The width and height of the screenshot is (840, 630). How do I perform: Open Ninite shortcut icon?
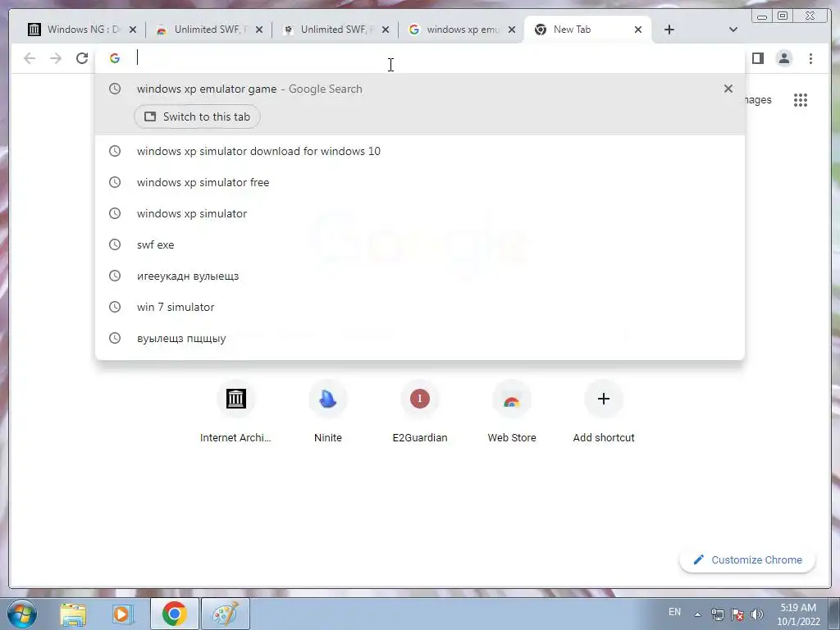pos(328,399)
